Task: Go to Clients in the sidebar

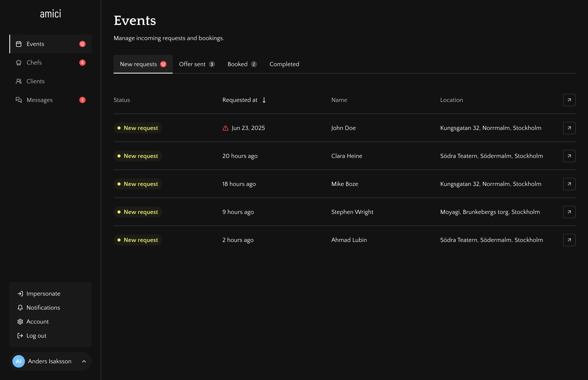Action: coord(51,81)
